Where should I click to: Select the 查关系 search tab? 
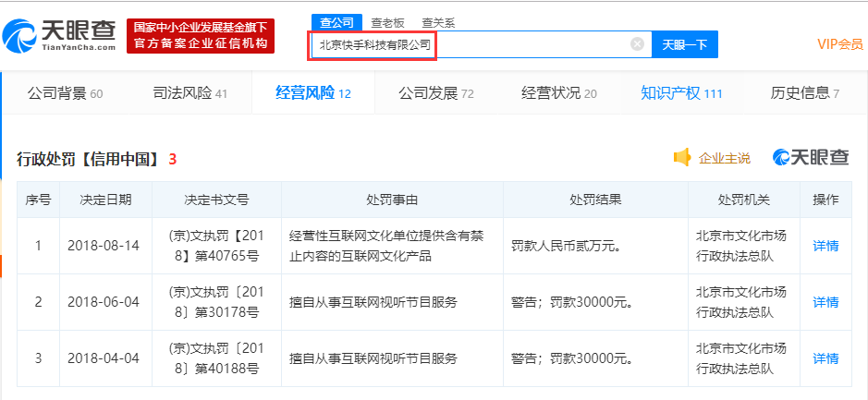click(438, 23)
